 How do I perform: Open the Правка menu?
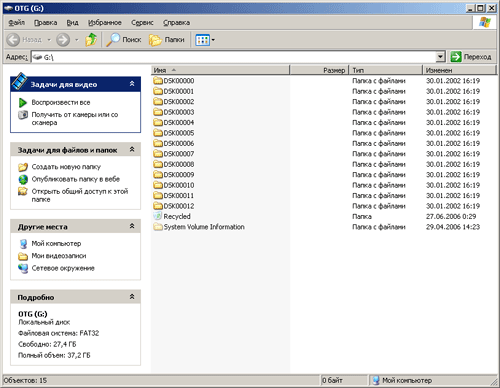pyautogui.click(x=46, y=23)
